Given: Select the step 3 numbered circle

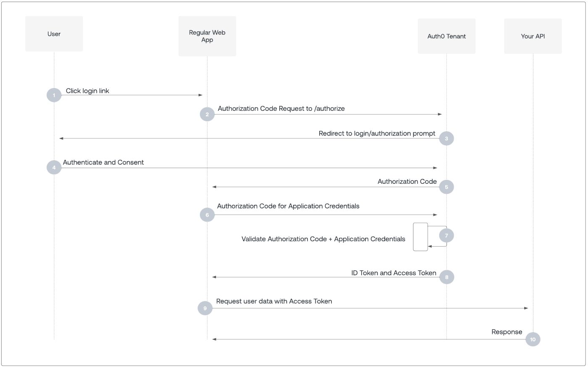Looking at the screenshot, I should (x=446, y=138).
